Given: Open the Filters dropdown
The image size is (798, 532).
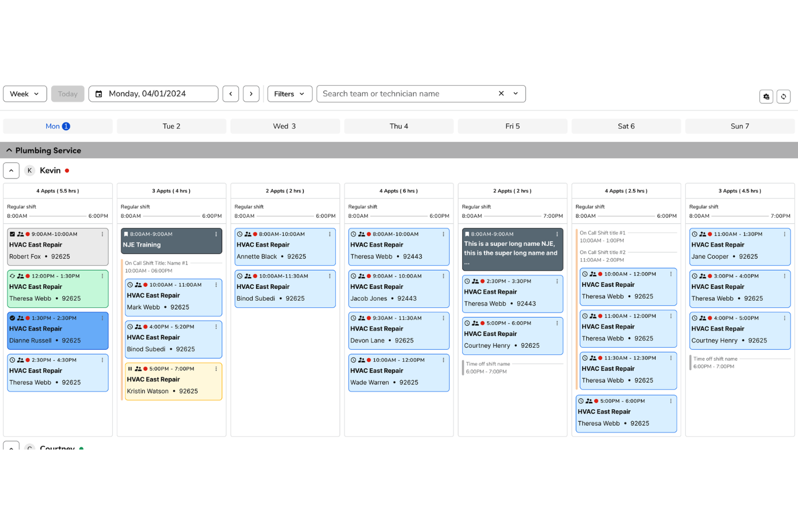Looking at the screenshot, I should pyautogui.click(x=289, y=93).
